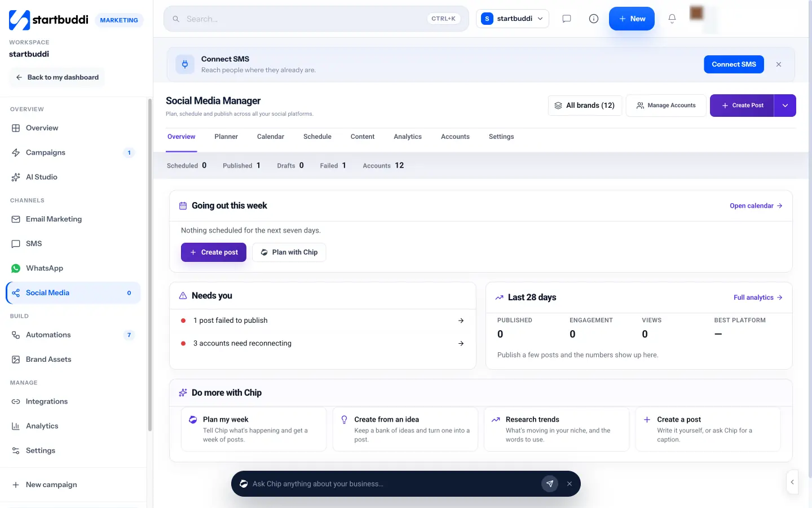Select Social Media in sidebar

(x=73, y=293)
